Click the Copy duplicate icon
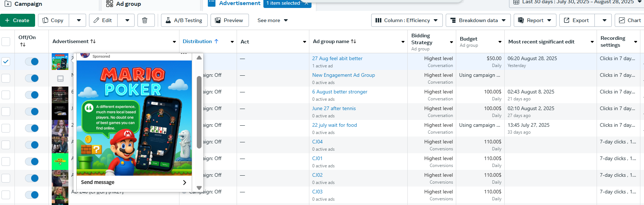This screenshot has width=644, height=205. (46, 20)
